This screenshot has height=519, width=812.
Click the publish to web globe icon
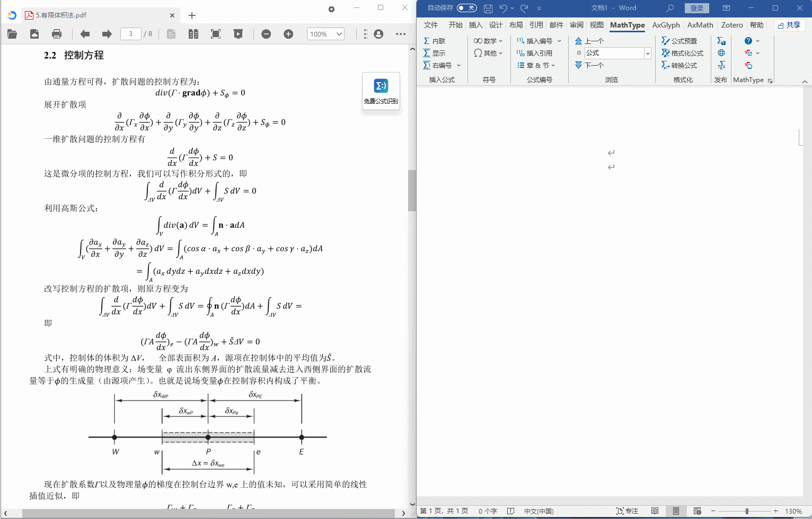[721, 53]
